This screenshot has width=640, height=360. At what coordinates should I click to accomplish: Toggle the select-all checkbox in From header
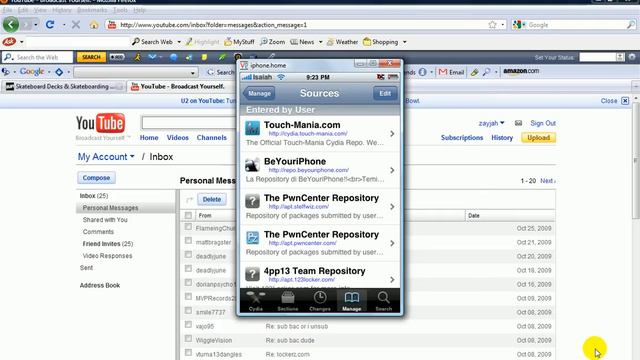(x=188, y=215)
